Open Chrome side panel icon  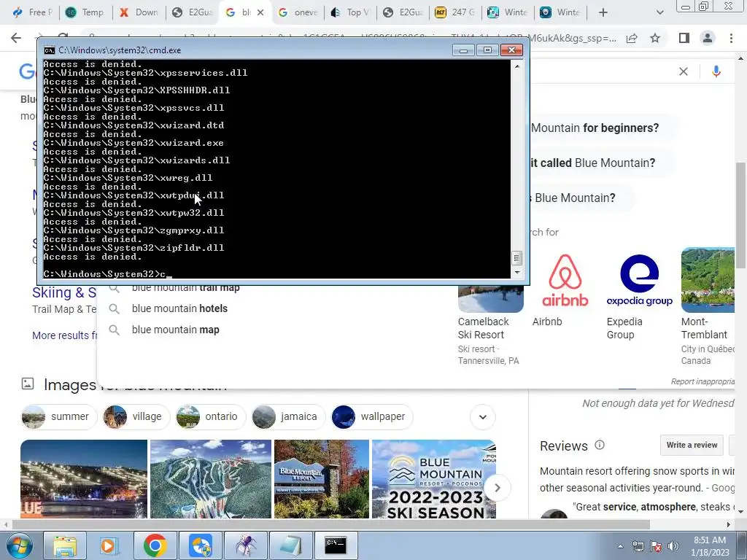click(684, 38)
